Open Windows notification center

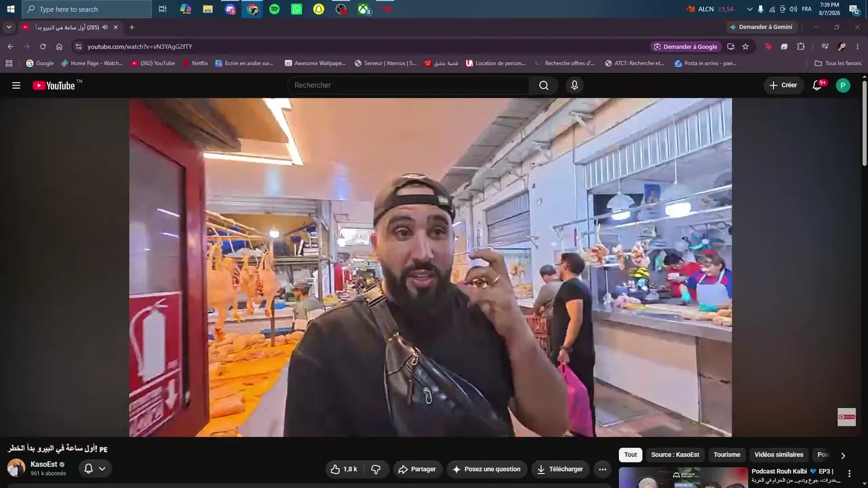click(x=854, y=9)
